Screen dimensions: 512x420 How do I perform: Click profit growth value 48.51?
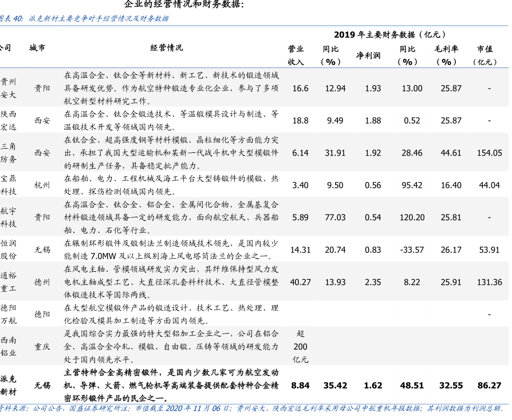coord(412,386)
